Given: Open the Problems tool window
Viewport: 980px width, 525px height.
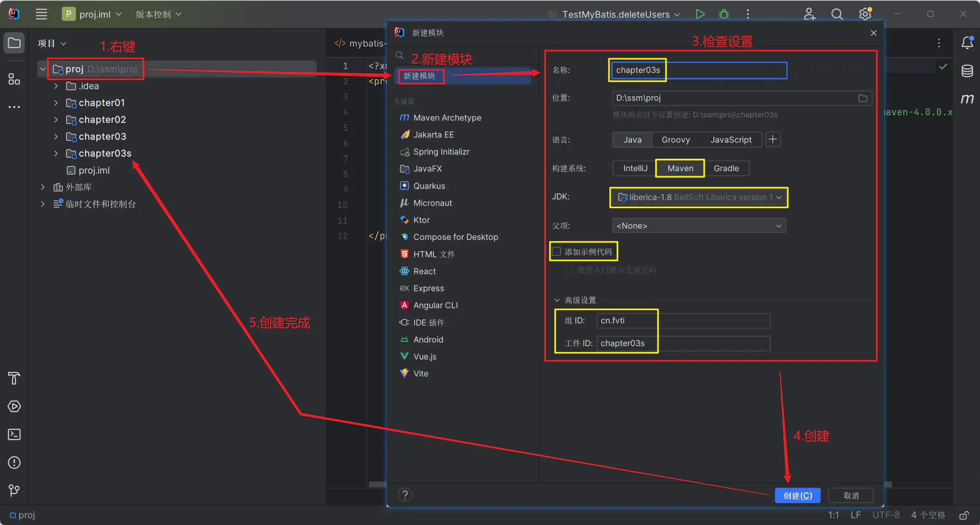Looking at the screenshot, I should coord(14,462).
